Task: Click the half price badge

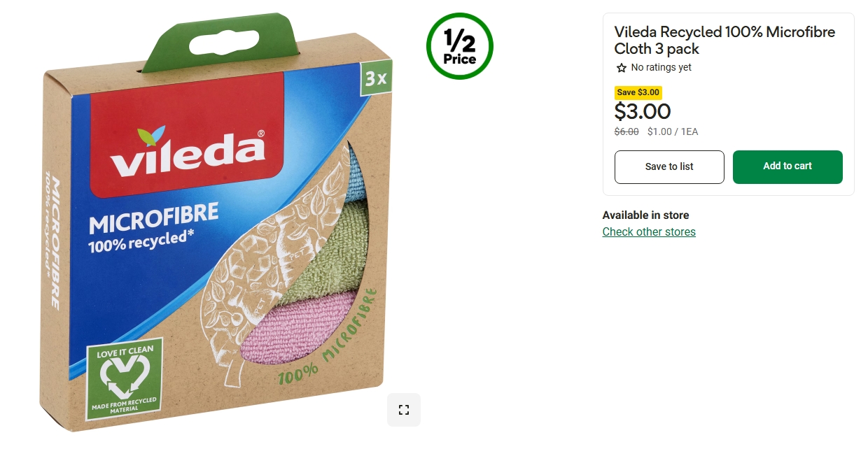Action: coord(460,46)
